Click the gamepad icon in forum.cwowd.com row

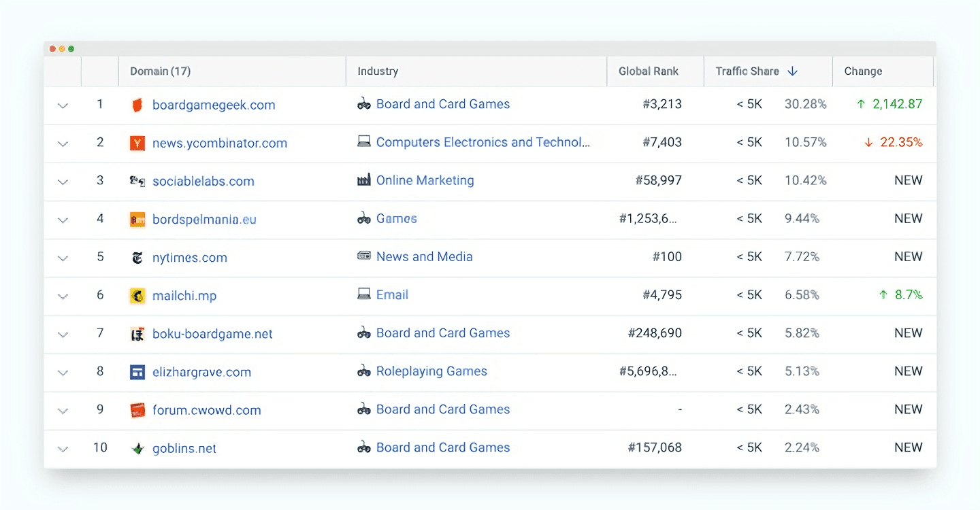pyautogui.click(x=364, y=409)
